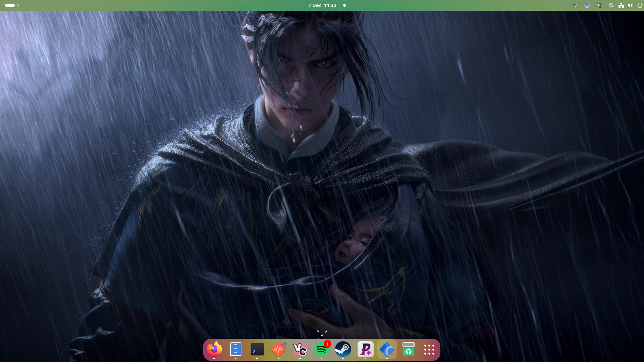Open the file manager drawer icon

236,349
